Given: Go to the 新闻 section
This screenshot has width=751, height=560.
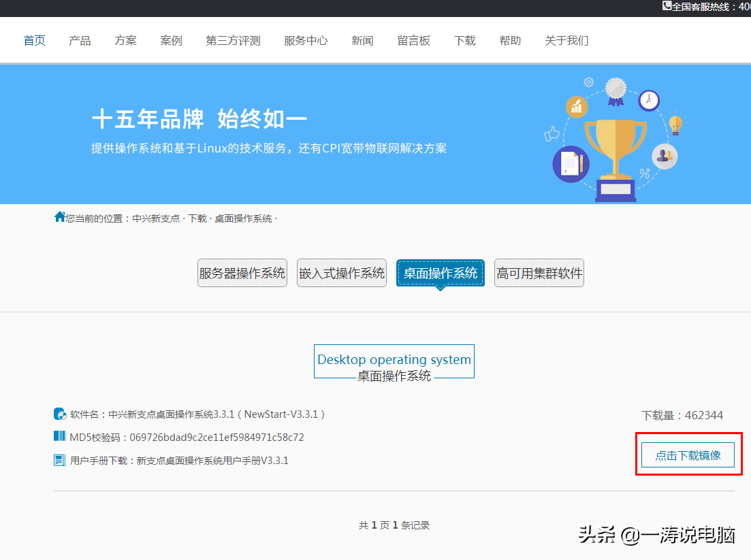Looking at the screenshot, I should click(x=363, y=41).
